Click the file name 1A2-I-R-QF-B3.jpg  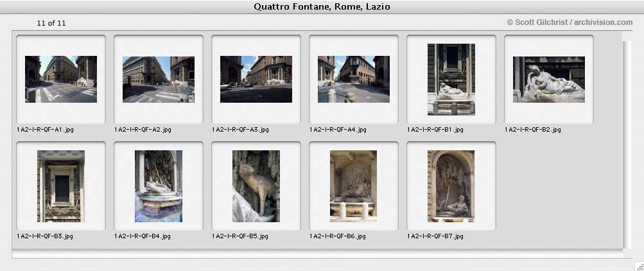[x=45, y=236]
